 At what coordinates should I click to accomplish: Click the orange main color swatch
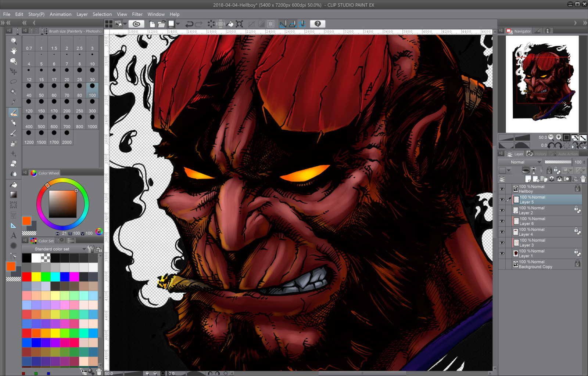click(x=26, y=221)
